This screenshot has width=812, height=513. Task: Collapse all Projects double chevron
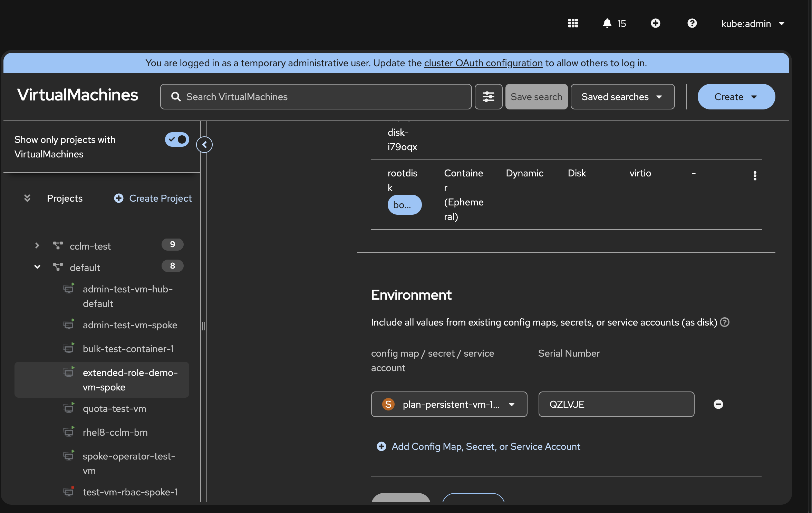click(27, 198)
